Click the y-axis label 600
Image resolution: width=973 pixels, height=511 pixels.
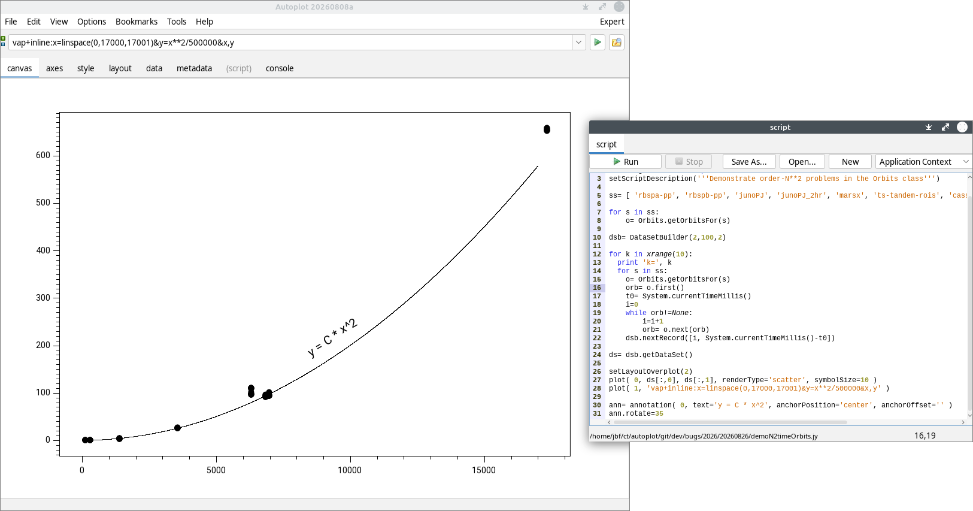(x=43, y=155)
